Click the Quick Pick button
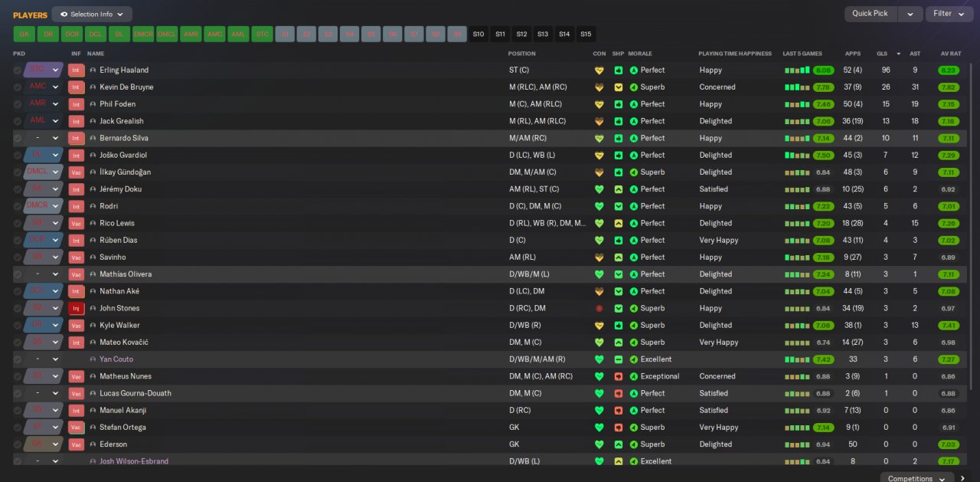 coord(871,14)
